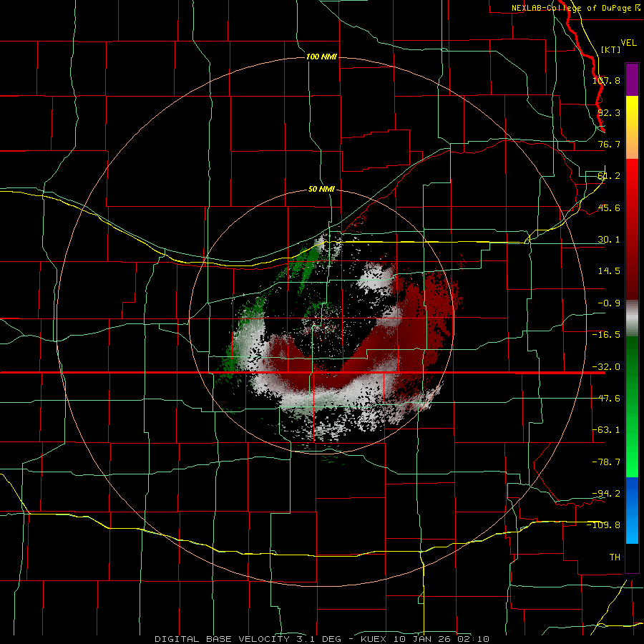Screen dimensions: 644x644
Task: Click the "100 NMI" range ring label
Action: 321,57
